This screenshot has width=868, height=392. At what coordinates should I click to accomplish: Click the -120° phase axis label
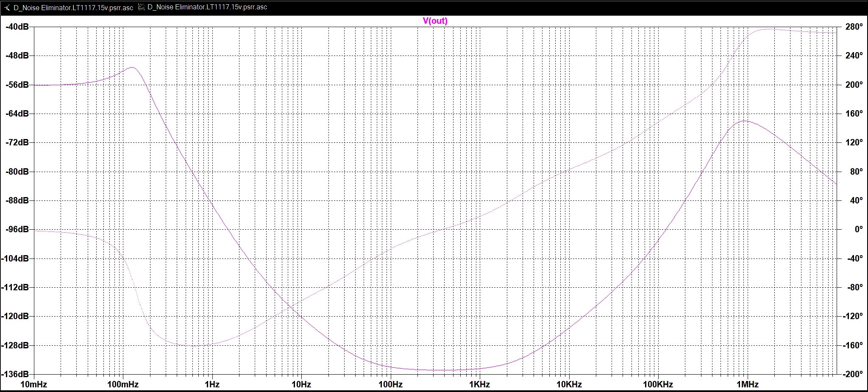point(852,316)
